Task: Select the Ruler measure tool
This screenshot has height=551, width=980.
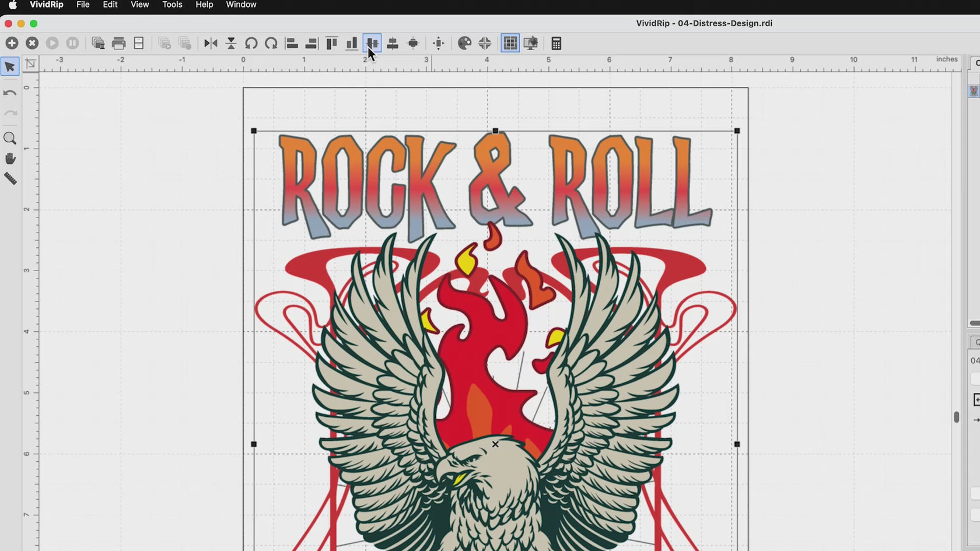Action: [x=10, y=179]
